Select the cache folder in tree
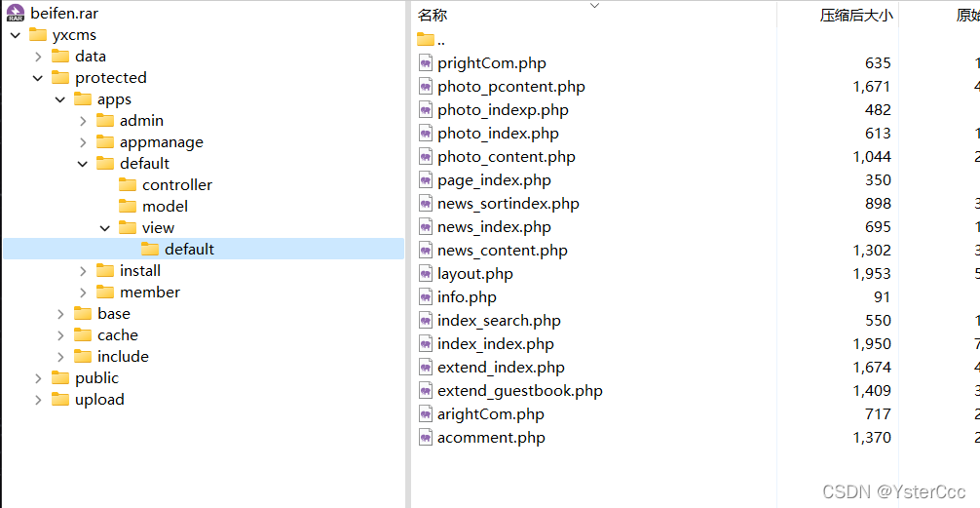This screenshot has height=508, width=980. click(x=118, y=334)
